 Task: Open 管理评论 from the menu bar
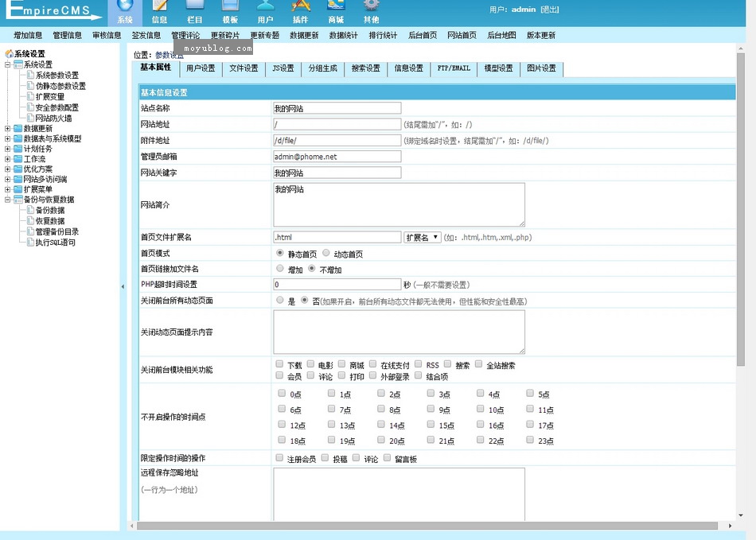(x=185, y=35)
